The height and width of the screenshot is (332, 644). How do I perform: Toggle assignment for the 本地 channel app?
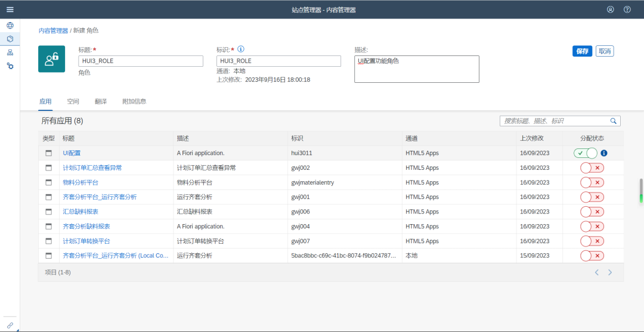[592, 256]
